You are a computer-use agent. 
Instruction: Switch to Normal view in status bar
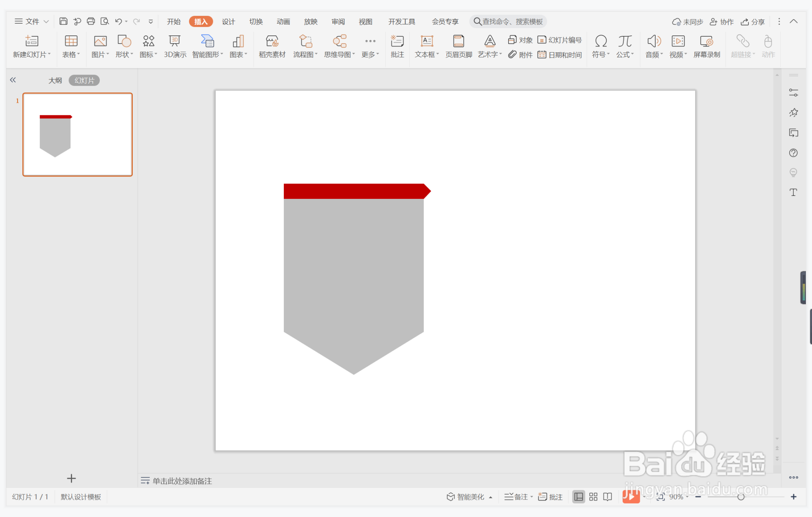[x=578, y=497]
